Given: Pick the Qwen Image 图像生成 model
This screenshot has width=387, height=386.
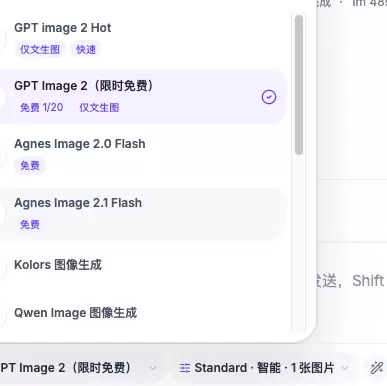Looking at the screenshot, I should click(x=143, y=313).
